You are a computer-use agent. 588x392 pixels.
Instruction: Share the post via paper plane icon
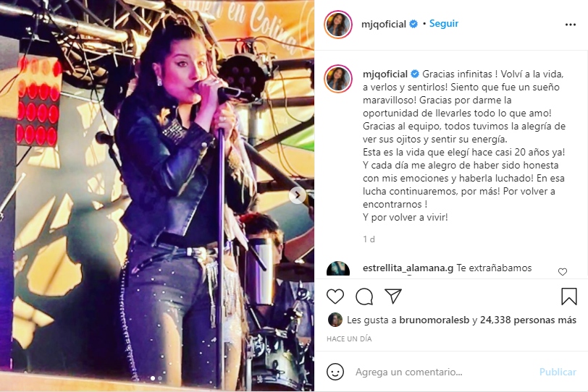pyautogui.click(x=393, y=296)
